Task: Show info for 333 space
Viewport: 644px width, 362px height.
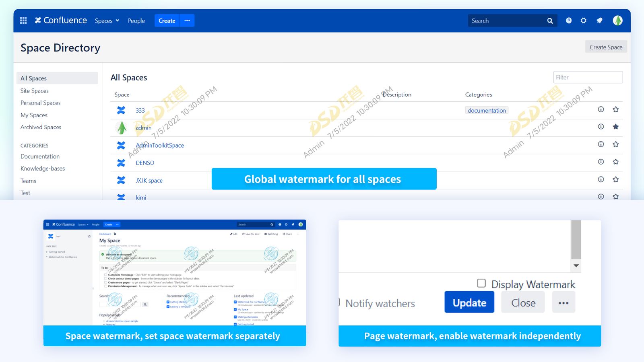Action: 601,109
